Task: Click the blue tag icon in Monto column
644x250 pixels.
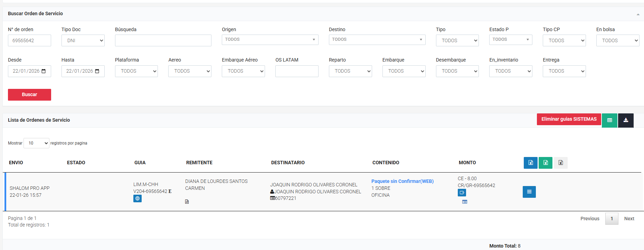Action: click(x=462, y=193)
